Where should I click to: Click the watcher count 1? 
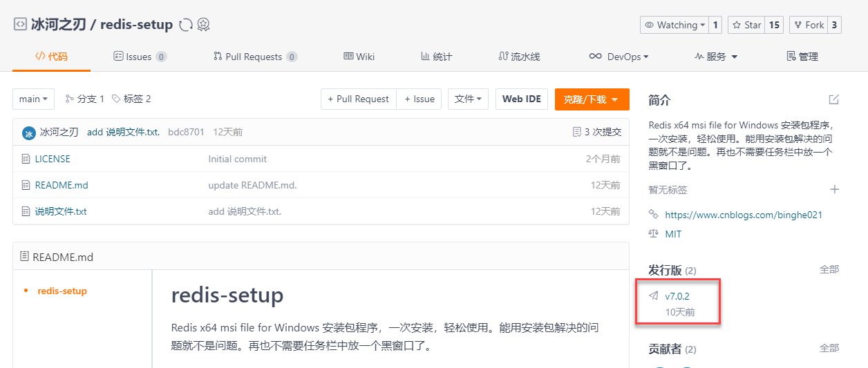(715, 25)
